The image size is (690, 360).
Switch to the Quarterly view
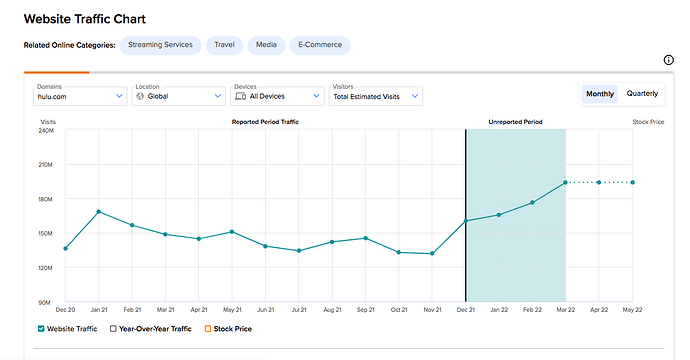(642, 94)
